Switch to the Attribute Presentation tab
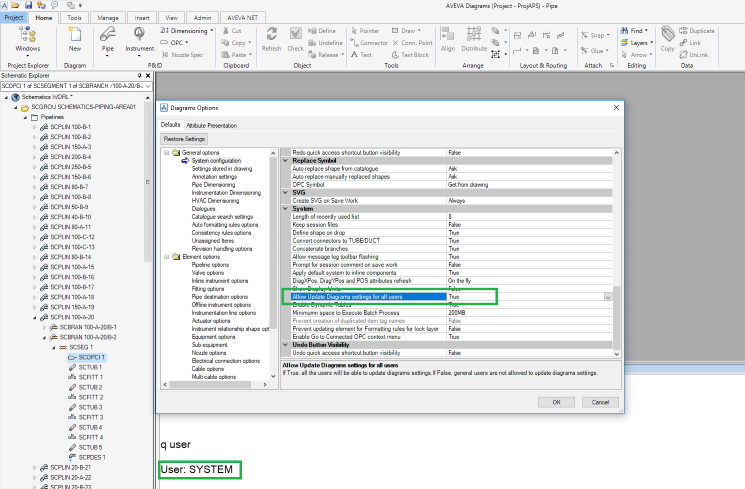Viewport: 745px width, 489px height. tap(211, 125)
